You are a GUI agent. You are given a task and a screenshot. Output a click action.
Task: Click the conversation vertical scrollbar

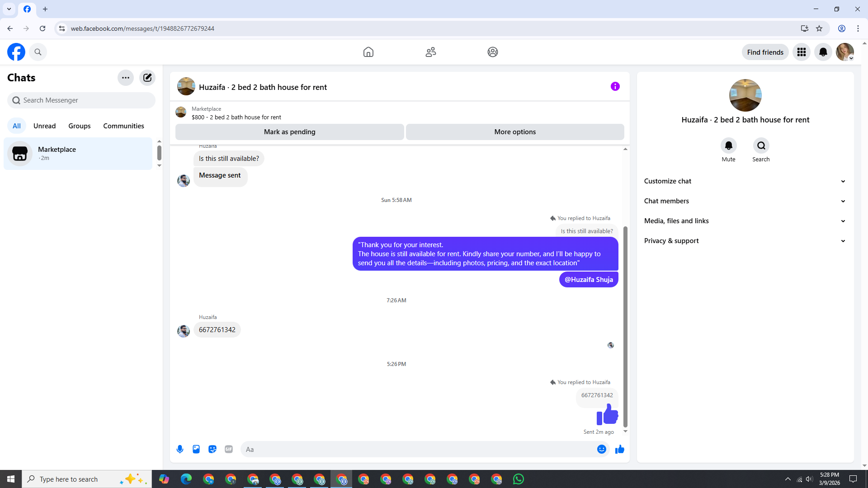pyautogui.click(x=625, y=326)
